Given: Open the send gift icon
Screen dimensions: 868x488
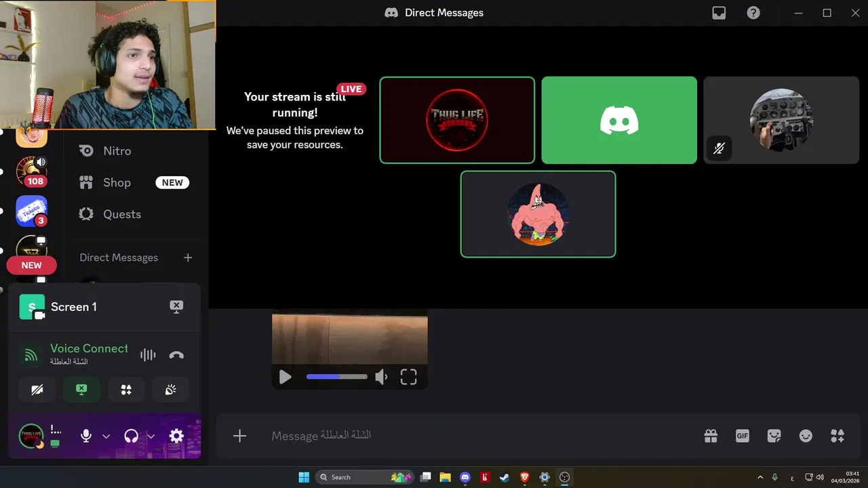Looking at the screenshot, I should [711, 436].
